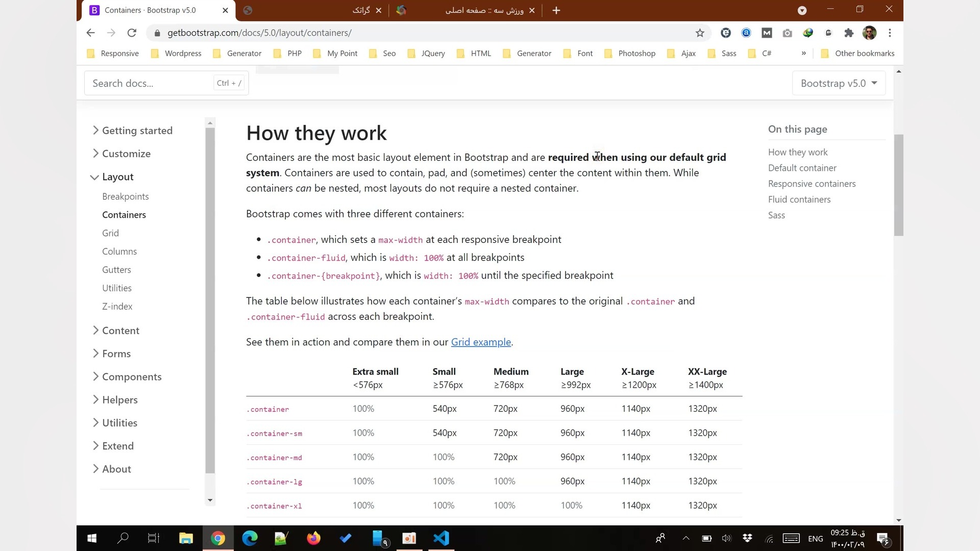Open the notification center icon

tap(883, 539)
